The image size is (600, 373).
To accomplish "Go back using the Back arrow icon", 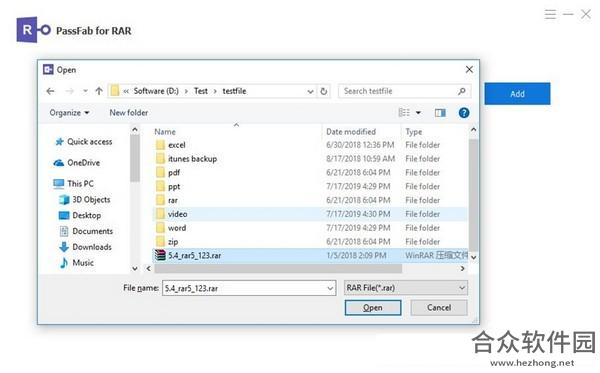I will (x=51, y=91).
